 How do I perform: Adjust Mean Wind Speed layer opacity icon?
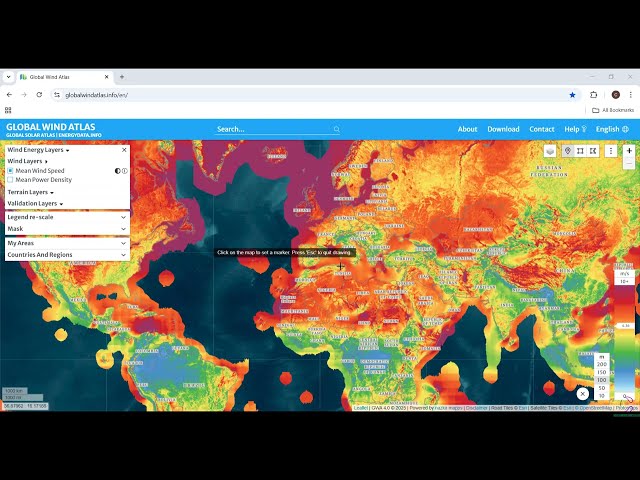pos(118,171)
